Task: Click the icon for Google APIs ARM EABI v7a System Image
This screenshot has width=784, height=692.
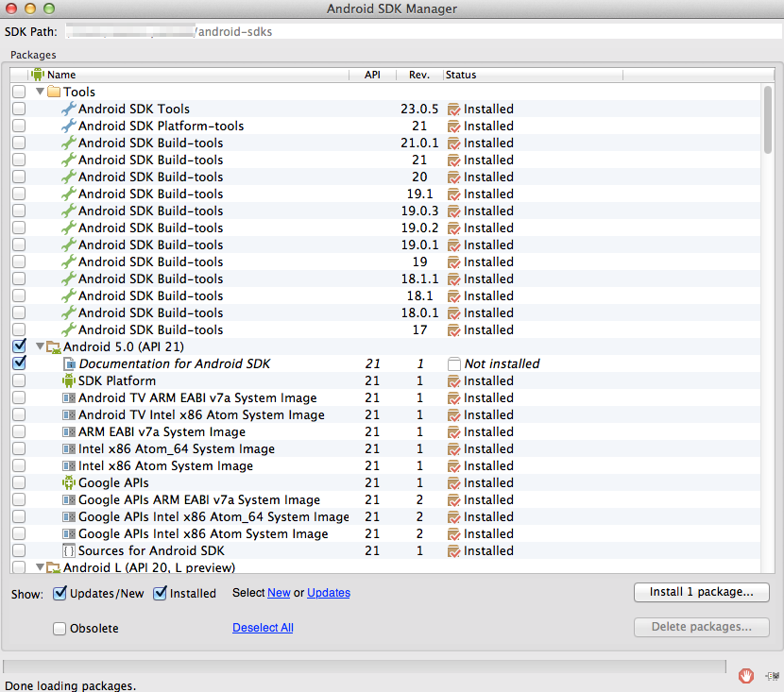Action: pos(69,499)
